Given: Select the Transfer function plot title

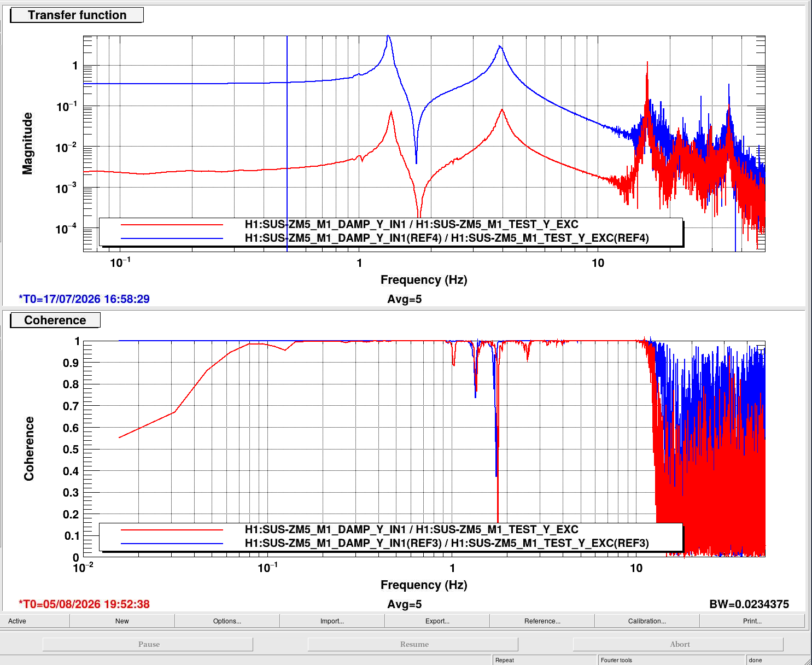Looking at the screenshot, I should 77,15.
